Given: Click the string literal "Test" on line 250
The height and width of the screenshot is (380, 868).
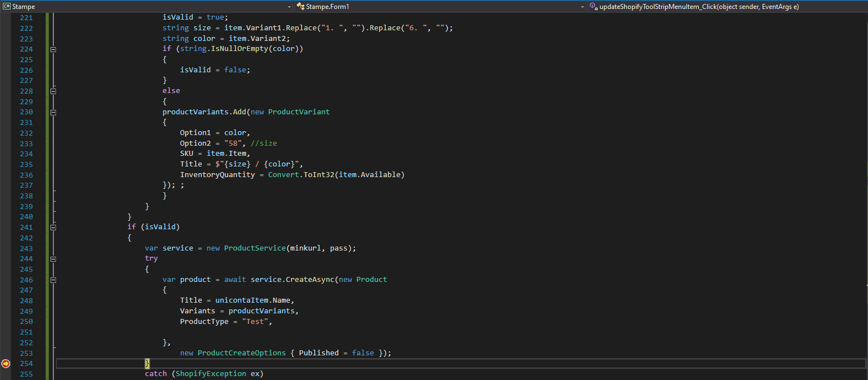Looking at the screenshot, I should click(x=255, y=321).
